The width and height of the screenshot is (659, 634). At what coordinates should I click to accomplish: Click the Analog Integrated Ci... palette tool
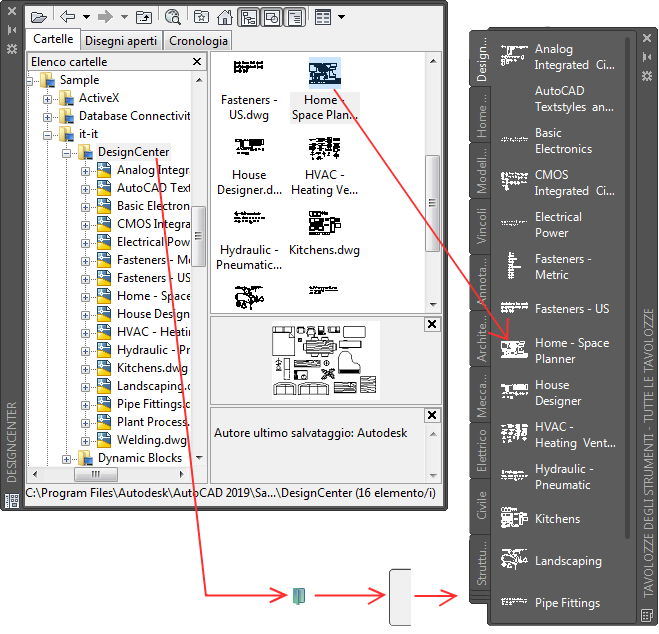click(x=558, y=57)
